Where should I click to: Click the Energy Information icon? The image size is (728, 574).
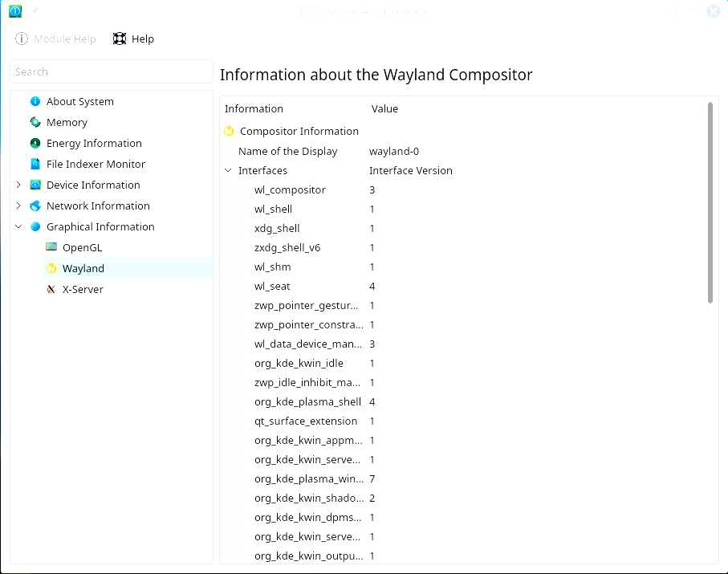35,144
